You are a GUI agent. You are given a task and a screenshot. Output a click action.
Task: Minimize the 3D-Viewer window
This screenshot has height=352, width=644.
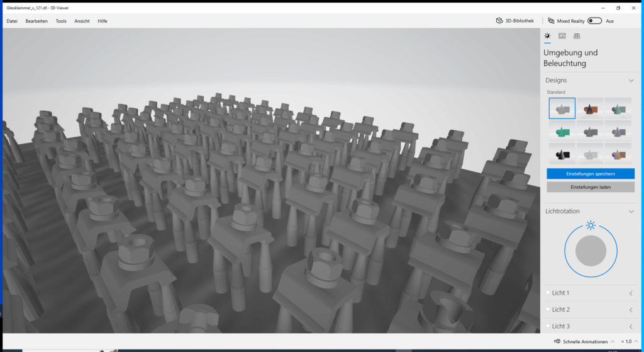tap(603, 8)
